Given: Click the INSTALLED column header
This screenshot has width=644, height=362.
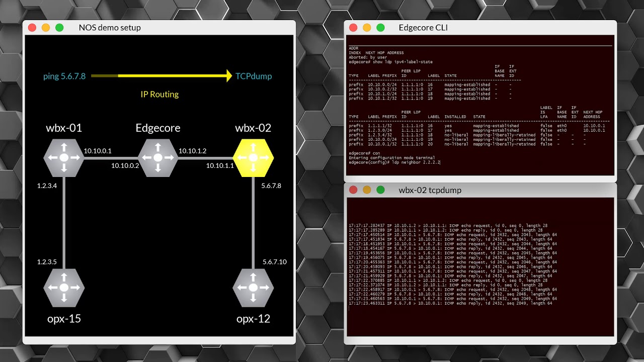Looking at the screenshot, I should 455,117.
